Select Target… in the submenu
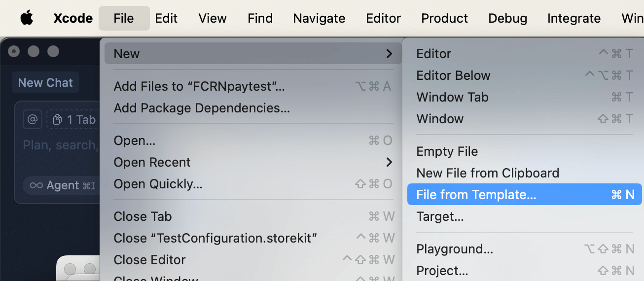Image resolution: width=644 pixels, height=281 pixels. point(525,216)
